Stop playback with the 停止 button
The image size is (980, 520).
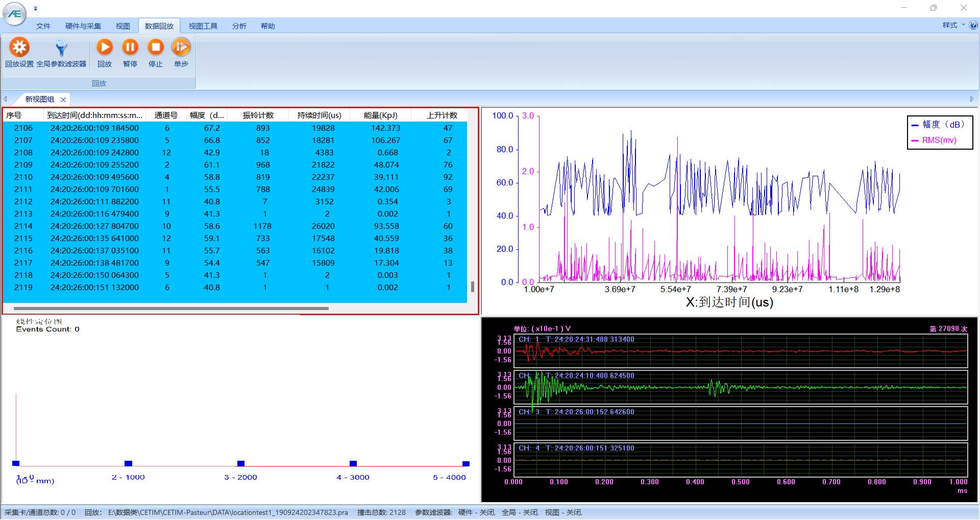click(156, 53)
